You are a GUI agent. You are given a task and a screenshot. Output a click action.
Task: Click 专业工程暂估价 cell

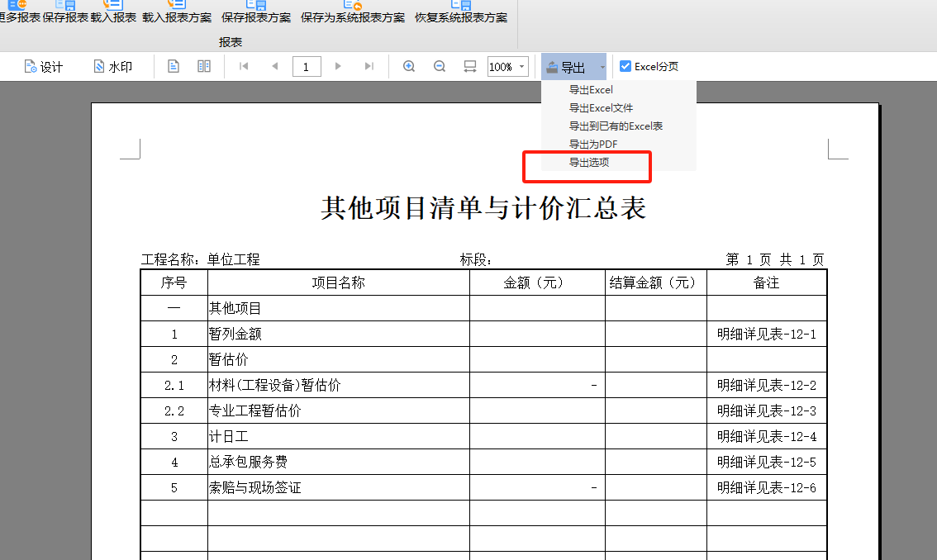pos(338,411)
